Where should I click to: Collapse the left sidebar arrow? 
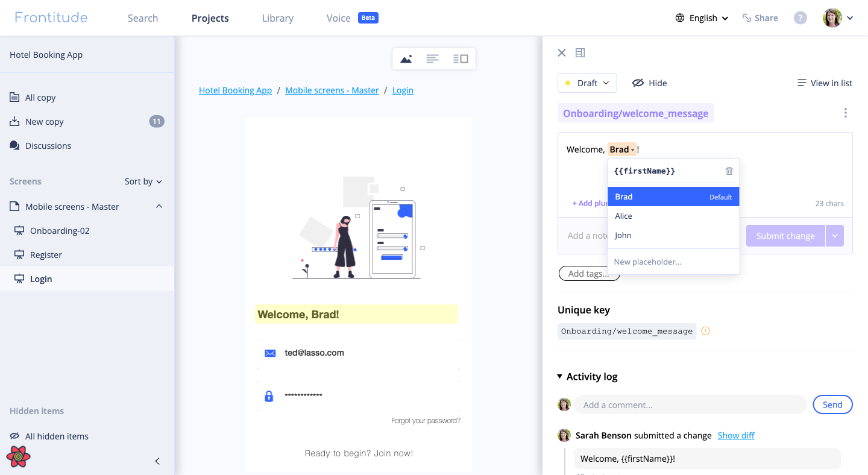pyautogui.click(x=157, y=461)
